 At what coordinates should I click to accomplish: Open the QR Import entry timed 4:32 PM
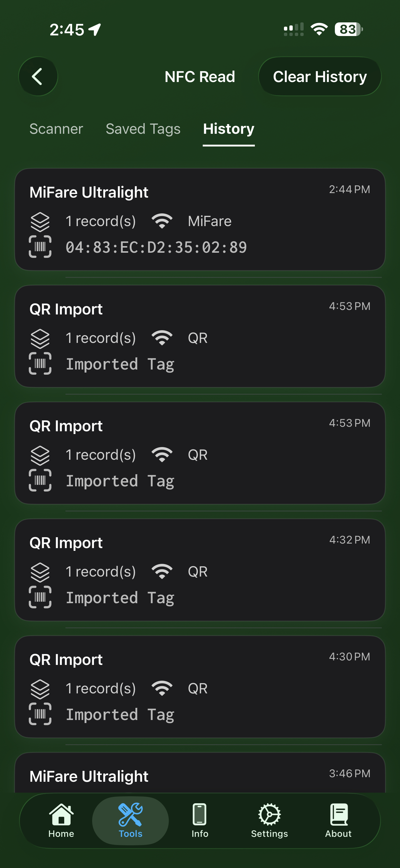pyautogui.click(x=200, y=570)
